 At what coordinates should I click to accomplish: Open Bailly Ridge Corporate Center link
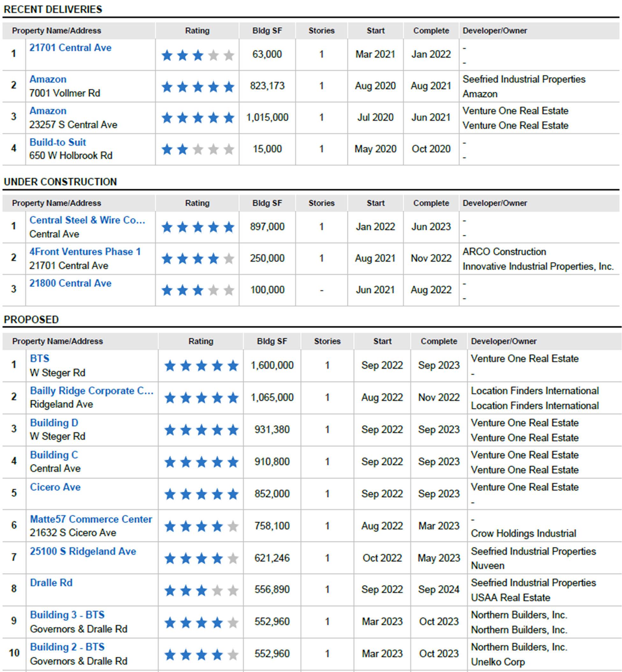(91, 391)
